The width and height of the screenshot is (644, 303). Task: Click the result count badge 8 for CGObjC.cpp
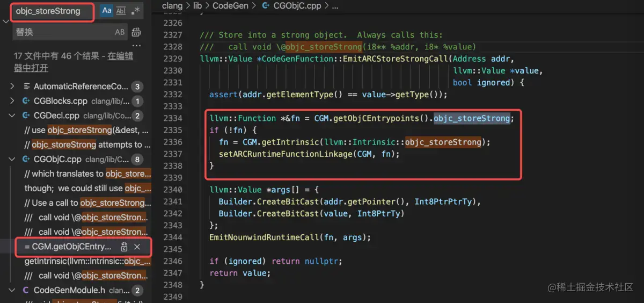[137, 160]
